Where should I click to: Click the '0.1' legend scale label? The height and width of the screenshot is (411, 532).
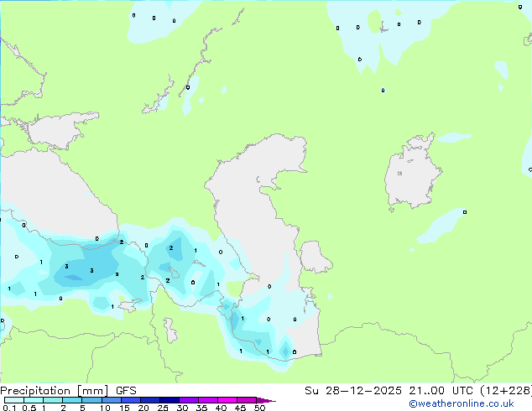coord(9,408)
